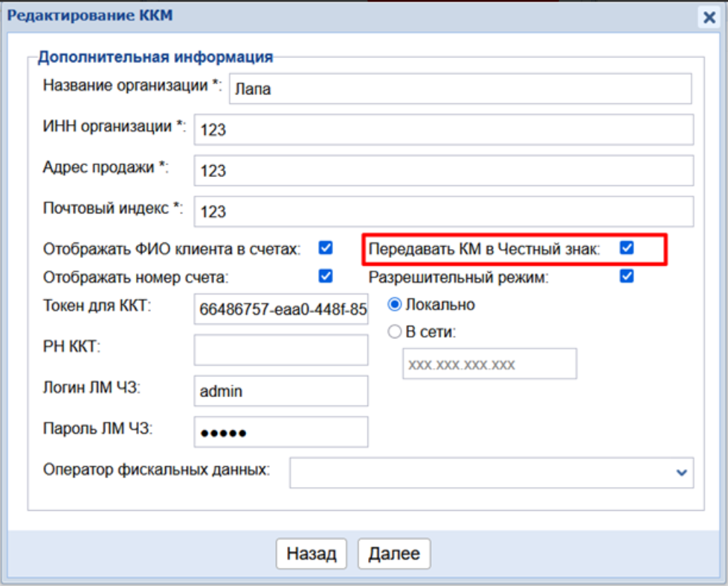
Task: Click the network IP address field
Action: pyautogui.click(x=489, y=364)
